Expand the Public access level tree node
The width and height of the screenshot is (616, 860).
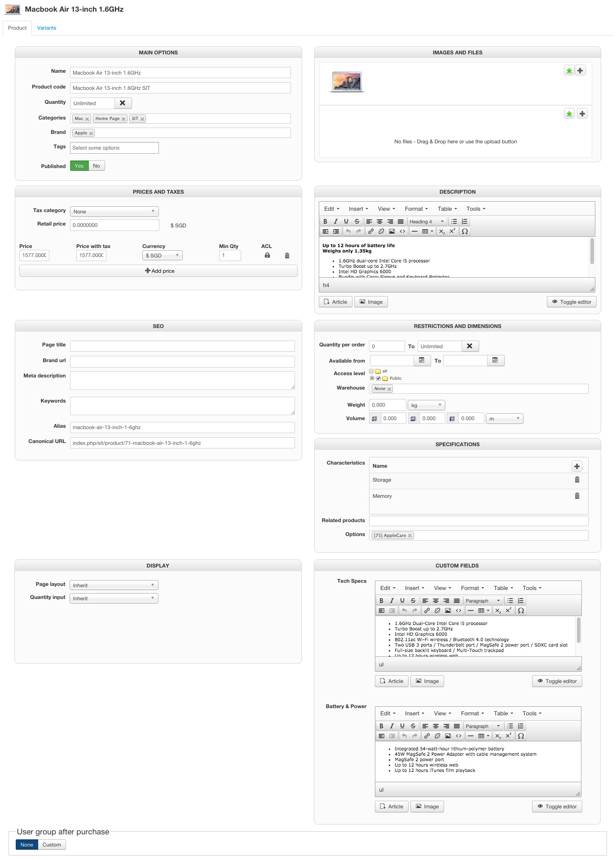click(372, 378)
